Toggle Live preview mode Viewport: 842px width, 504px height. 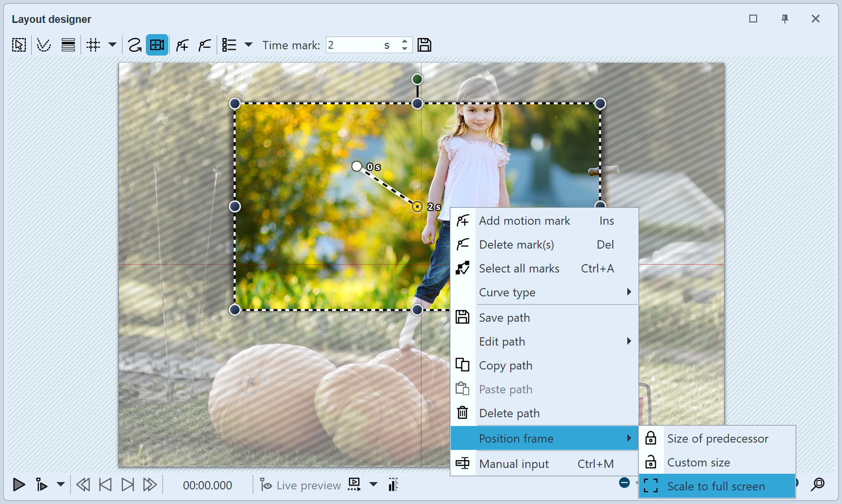pyautogui.click(x=300, y=485)
